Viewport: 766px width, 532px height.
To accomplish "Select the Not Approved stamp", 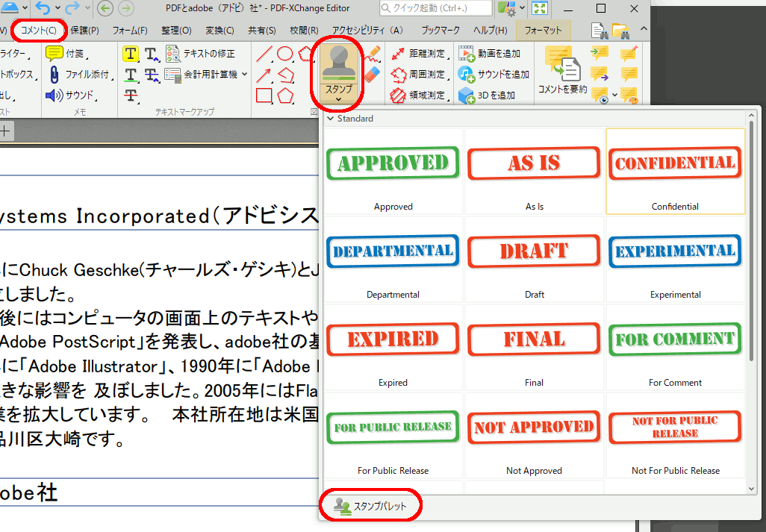I will [x=534, y=435].
